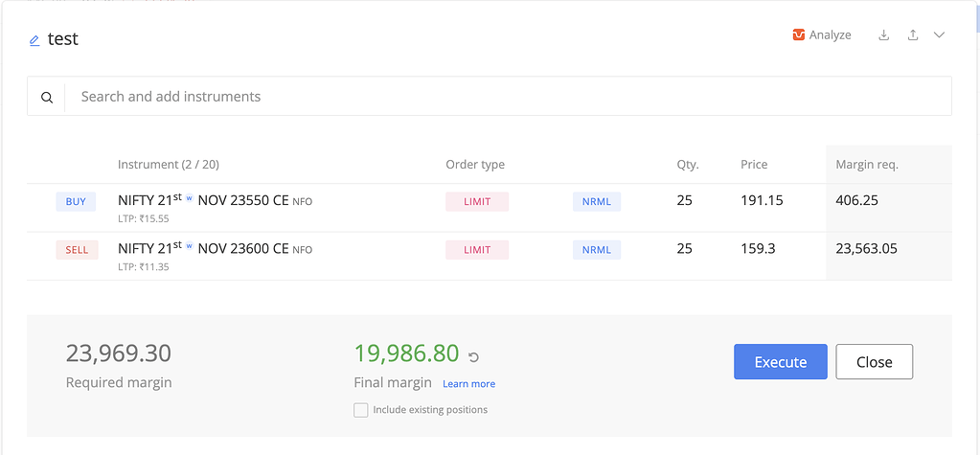Click margin value 406.25
This screenshot has height=455, width=980.
(x=856, y=200)
